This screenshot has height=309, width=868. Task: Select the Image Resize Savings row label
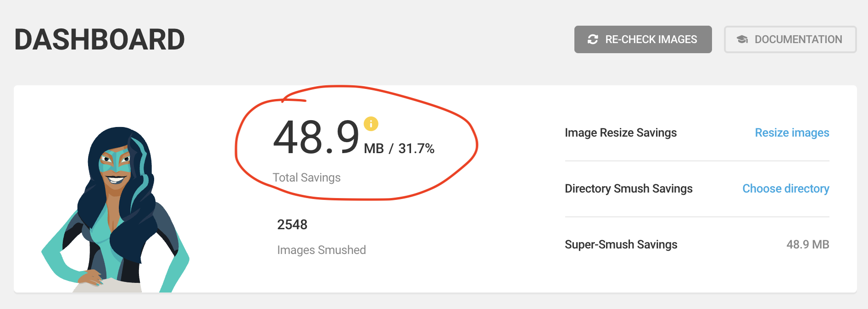pos(620,132)
